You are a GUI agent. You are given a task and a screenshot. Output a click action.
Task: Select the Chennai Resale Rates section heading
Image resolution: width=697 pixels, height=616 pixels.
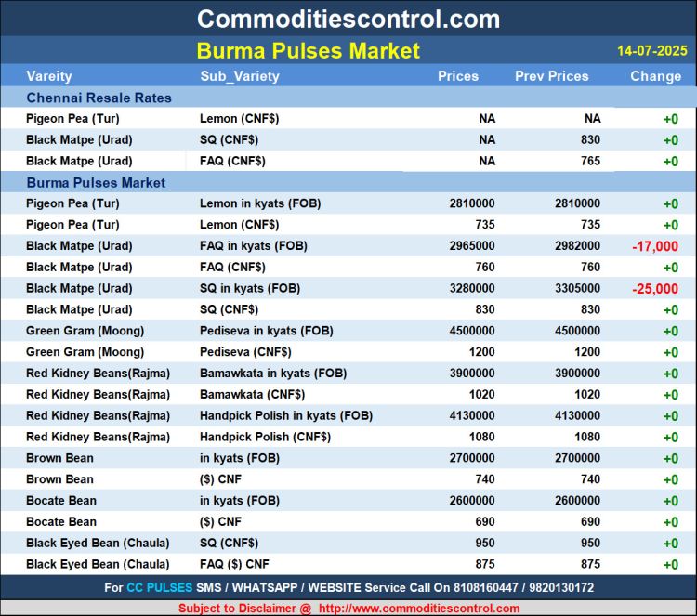pyautogui.click(x=99, y=98)
